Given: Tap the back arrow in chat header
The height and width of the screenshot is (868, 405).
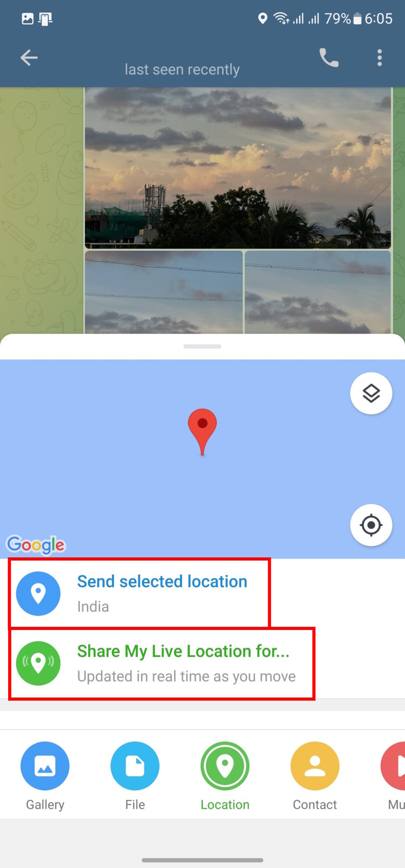Looking at the screenshot, I should 29,58.
